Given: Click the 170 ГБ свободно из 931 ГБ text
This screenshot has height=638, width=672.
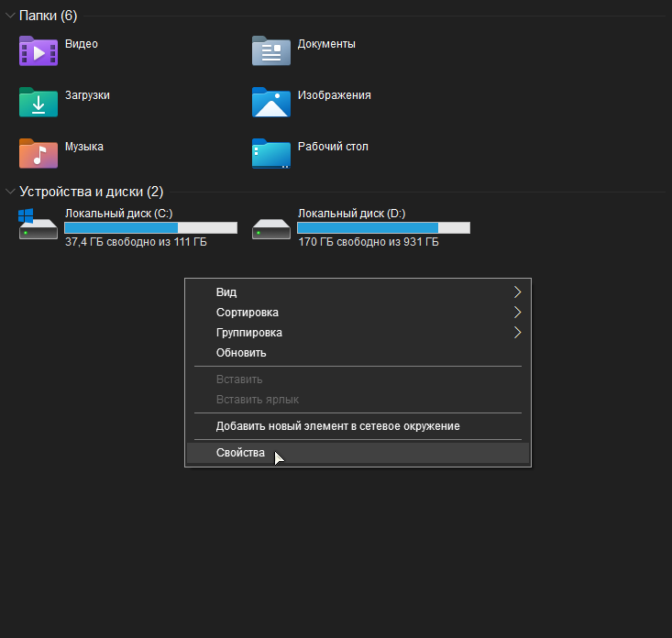Looking at the screenshot, I should 369,242.
